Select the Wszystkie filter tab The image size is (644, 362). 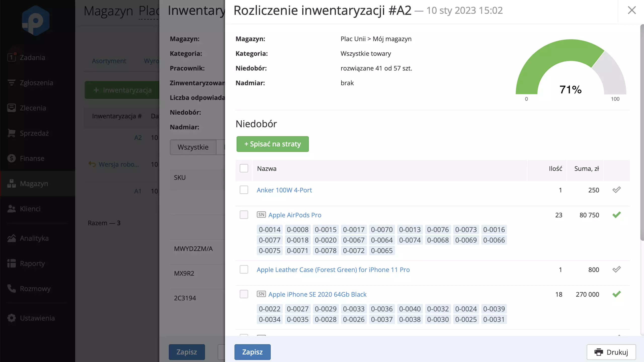click(193, 147)
